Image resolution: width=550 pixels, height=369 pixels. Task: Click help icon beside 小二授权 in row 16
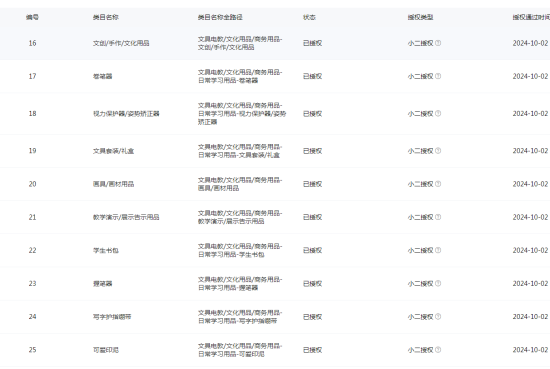point(438,43)
